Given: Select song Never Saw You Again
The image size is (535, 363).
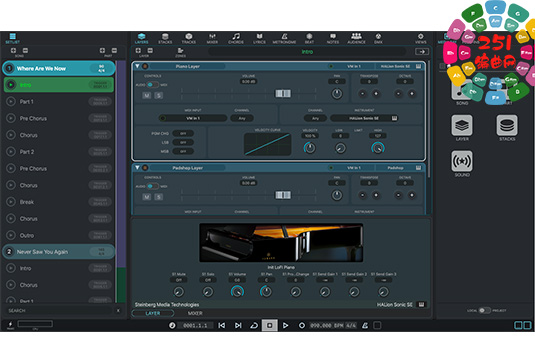Looking at the screenshot, I should (59, 252).
